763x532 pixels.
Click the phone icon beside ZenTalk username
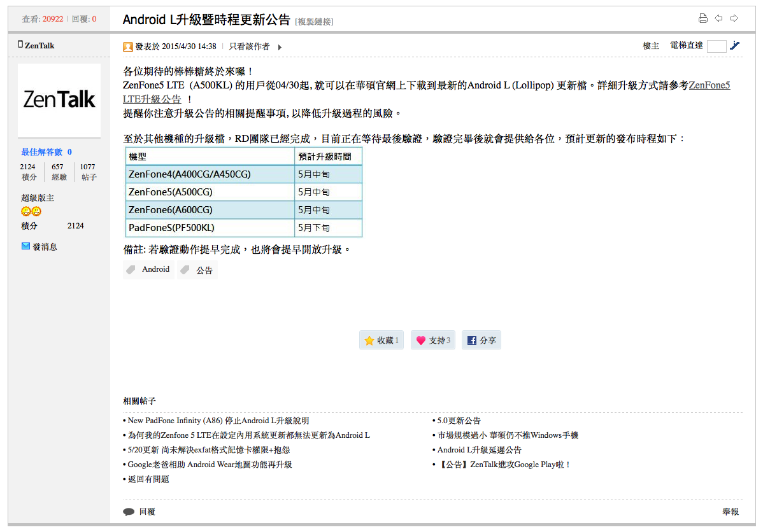click(20, 45)
